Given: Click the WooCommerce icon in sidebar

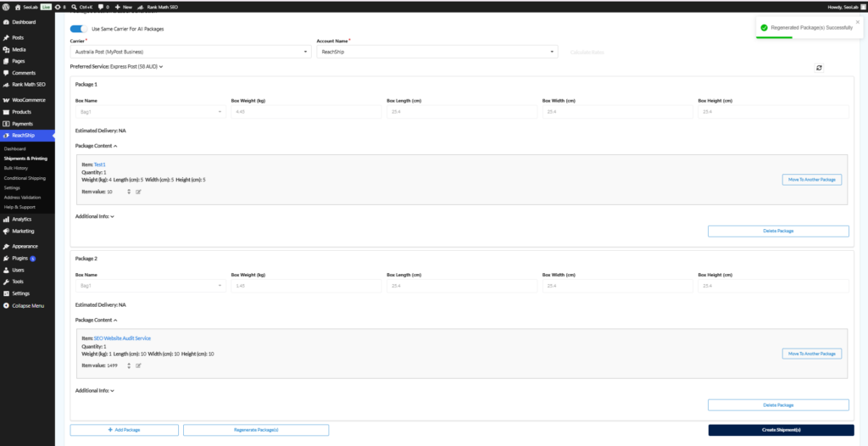Looking at the screenshot, I should click(6, 100).
